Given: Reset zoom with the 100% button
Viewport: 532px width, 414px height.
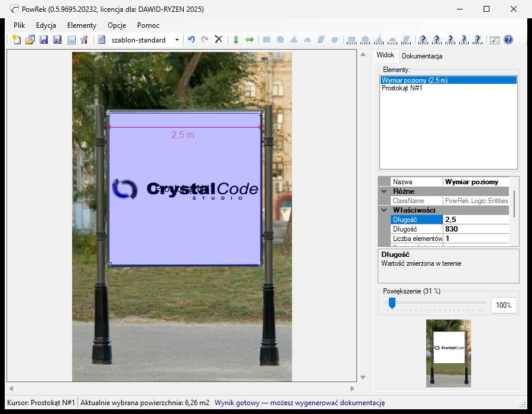Looking at the screenshot, I should pyautogui.click(x=504, y=305).
